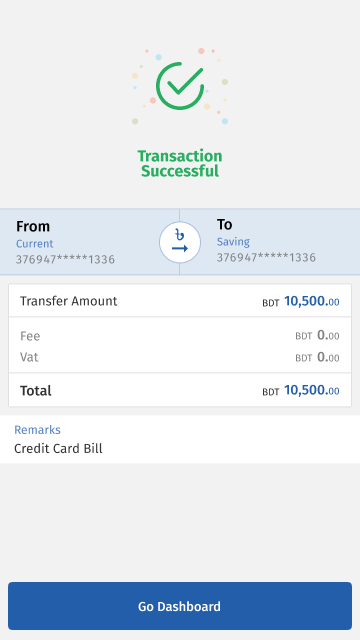Tap the Transfer Amount value BDT 10,500.00
360x640 pixels.
pos(301,301)
